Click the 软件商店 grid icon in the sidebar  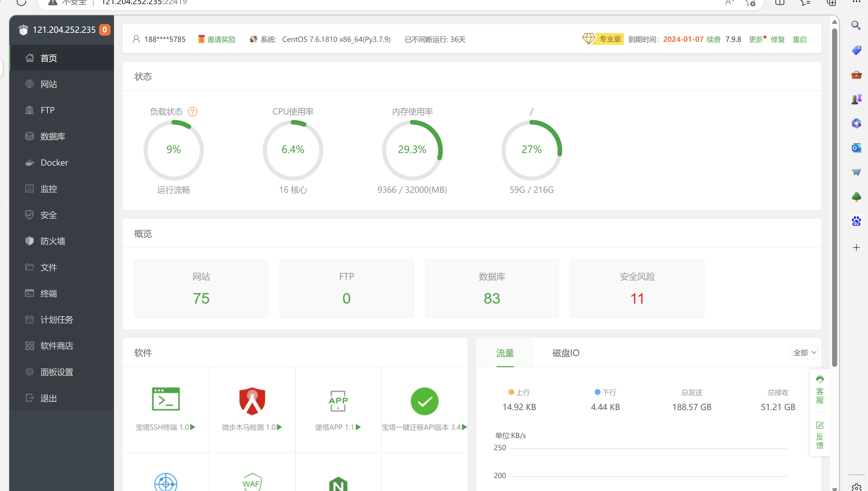pos(29,346)
